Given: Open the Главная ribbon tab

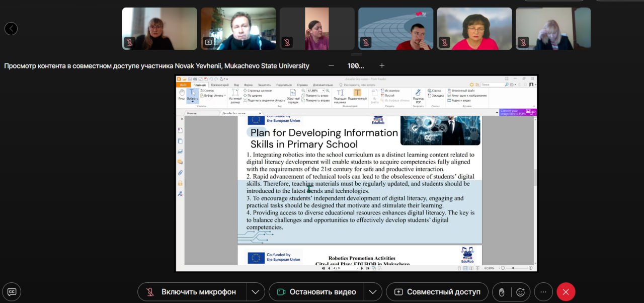Looking at the screenshot, I should pyautogui.click(x=200, y=85).
